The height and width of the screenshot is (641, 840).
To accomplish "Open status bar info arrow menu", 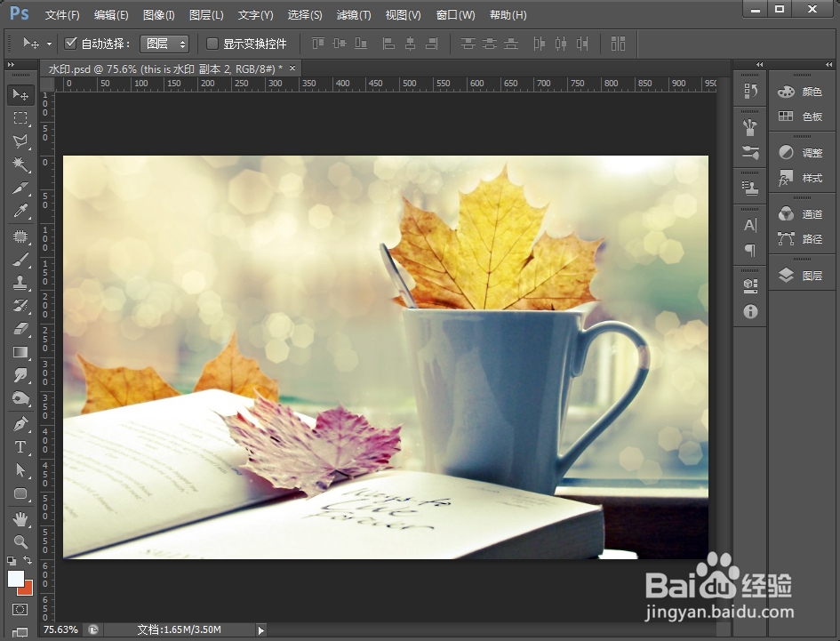I will [x=261, y=630].
